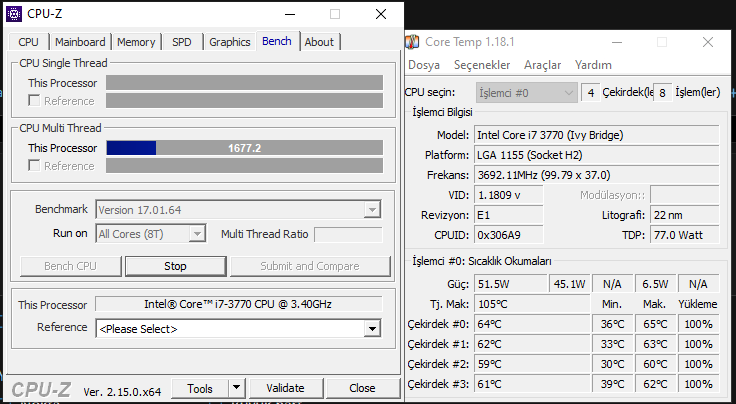Viewport: 736px width, 404px height.
Task: Click the Platform LGA 1155 field
Action: coord(596,155)
